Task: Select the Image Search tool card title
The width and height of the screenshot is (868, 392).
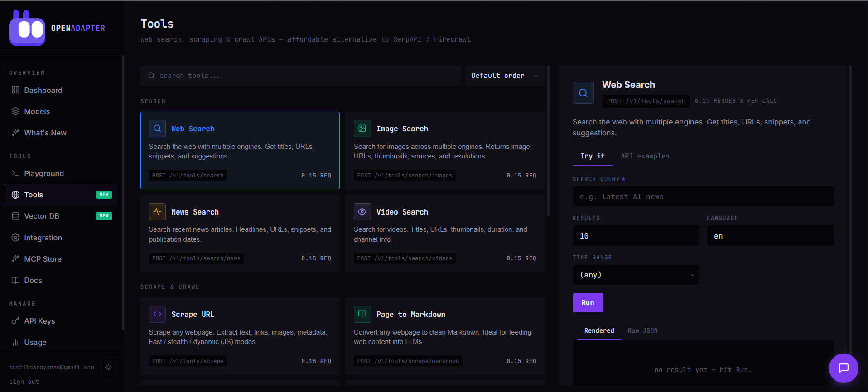Action: [x=402, y=129]
